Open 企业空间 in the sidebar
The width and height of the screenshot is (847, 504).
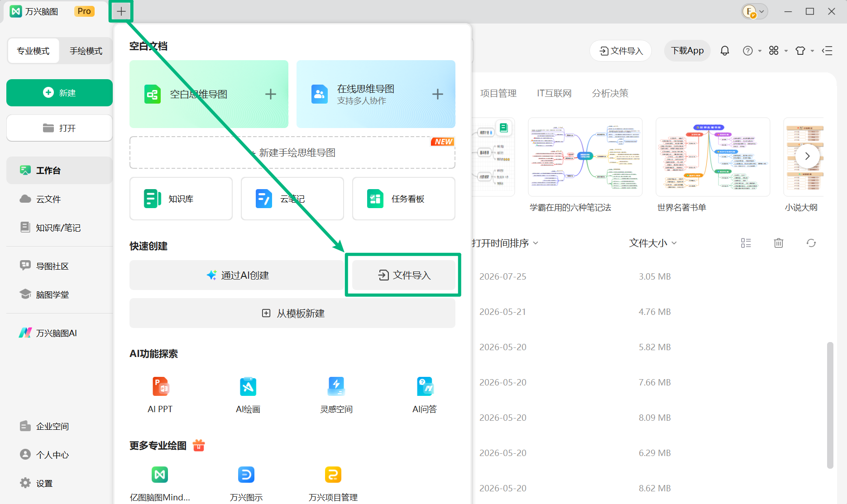coord(59,426)
